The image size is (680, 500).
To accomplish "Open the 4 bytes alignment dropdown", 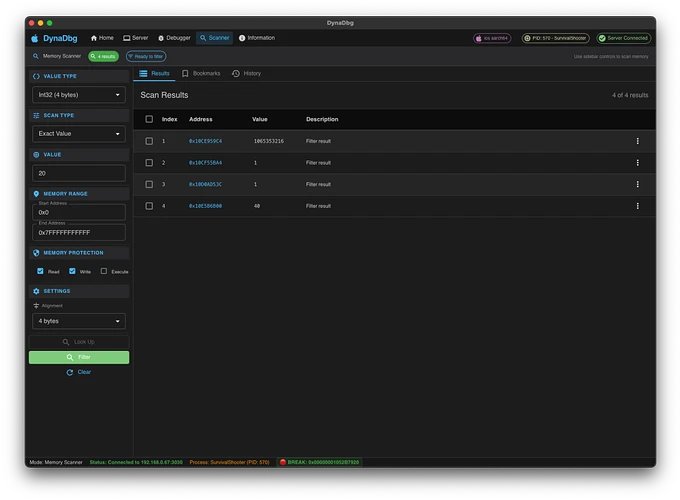I will [x=79, y=321].
